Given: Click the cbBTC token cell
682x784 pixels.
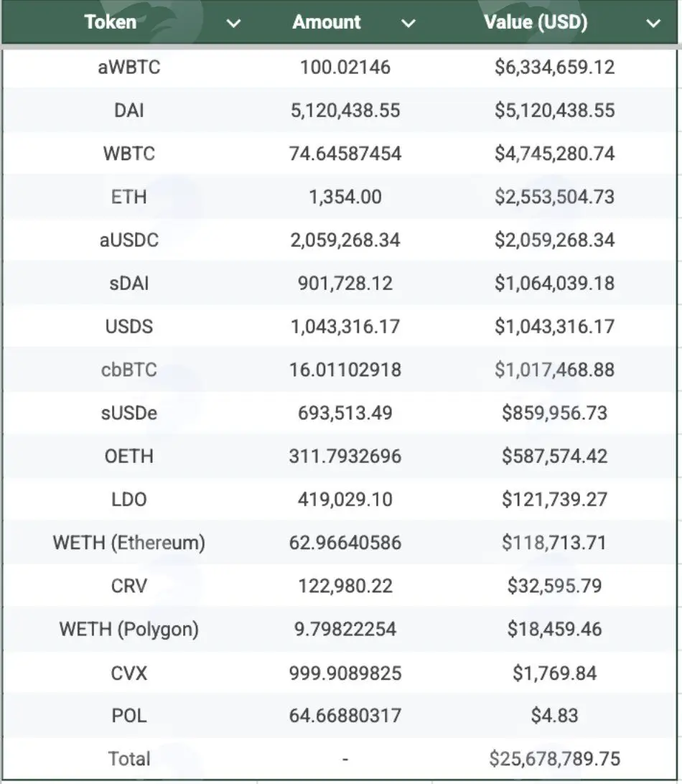Looking at the screenshot, I should tap(129, 370).
